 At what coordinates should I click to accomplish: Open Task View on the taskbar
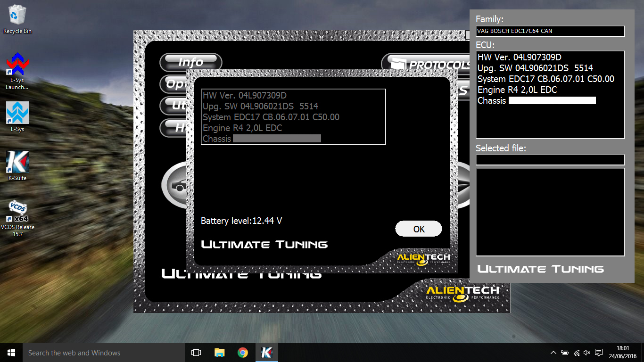coord(196,353)
